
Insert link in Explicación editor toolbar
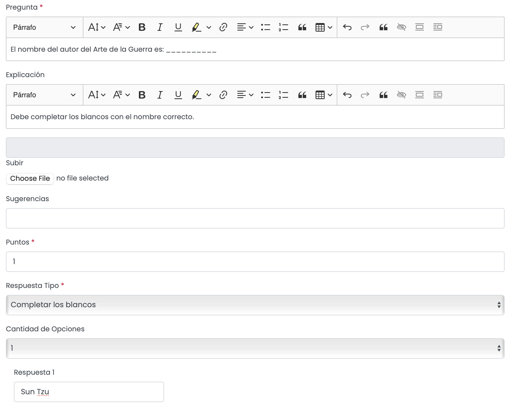point(223,95)
